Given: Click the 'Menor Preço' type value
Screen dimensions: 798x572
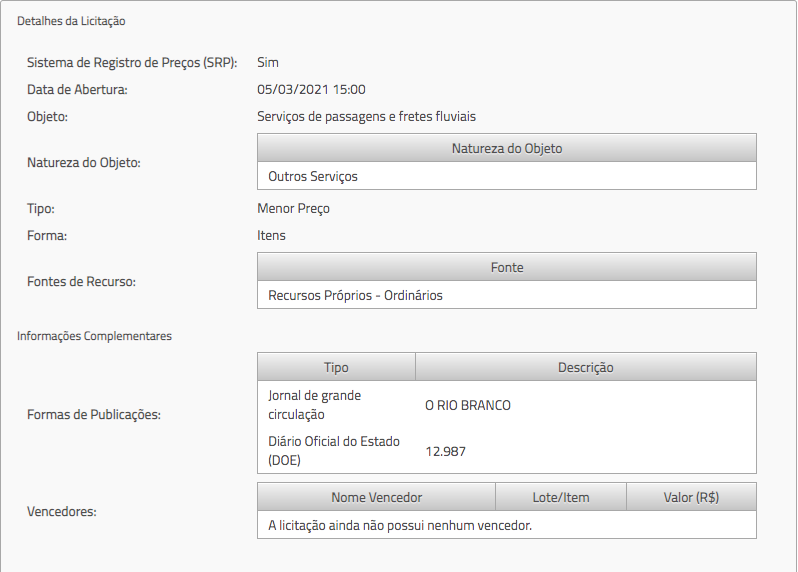Looking at the screenshot, I should (x=293, y=208).
